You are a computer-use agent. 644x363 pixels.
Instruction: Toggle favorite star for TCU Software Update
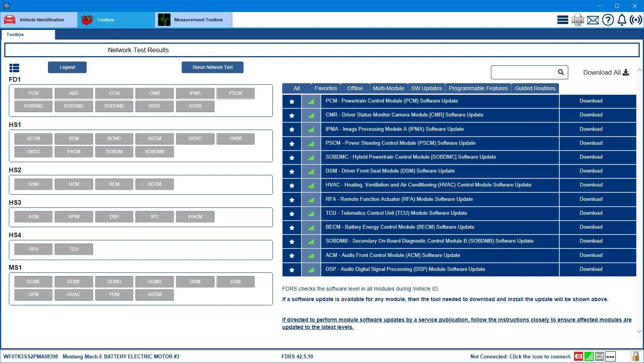pos(292,214)
